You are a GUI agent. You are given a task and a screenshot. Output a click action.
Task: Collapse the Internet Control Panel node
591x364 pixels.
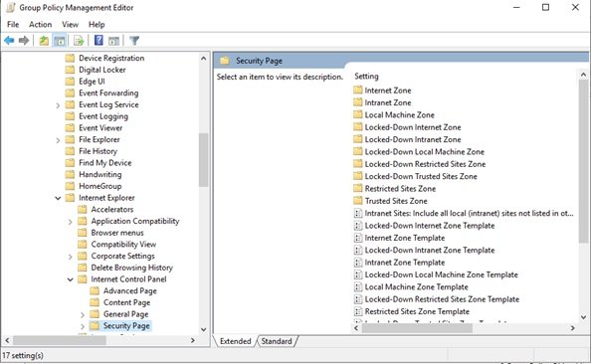tap(70, 279)
